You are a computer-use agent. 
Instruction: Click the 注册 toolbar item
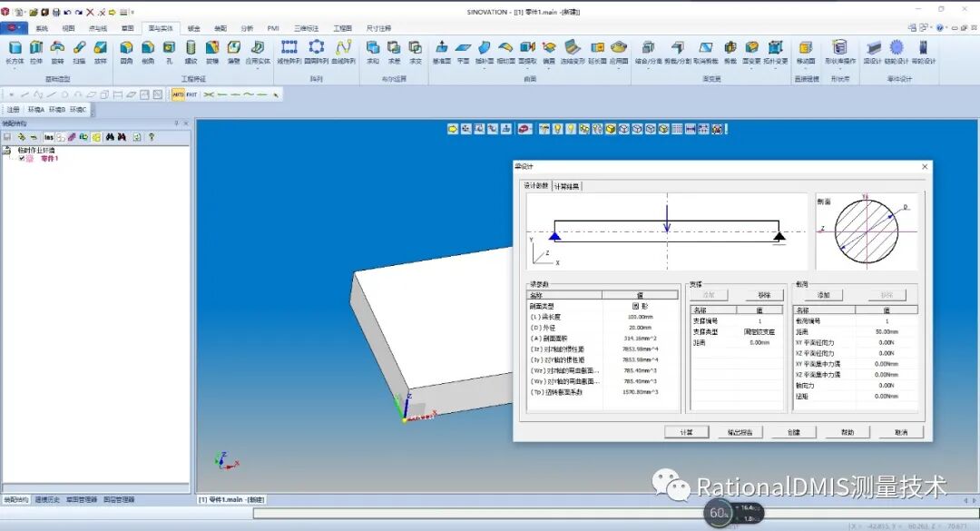click(x=13, y=110)
